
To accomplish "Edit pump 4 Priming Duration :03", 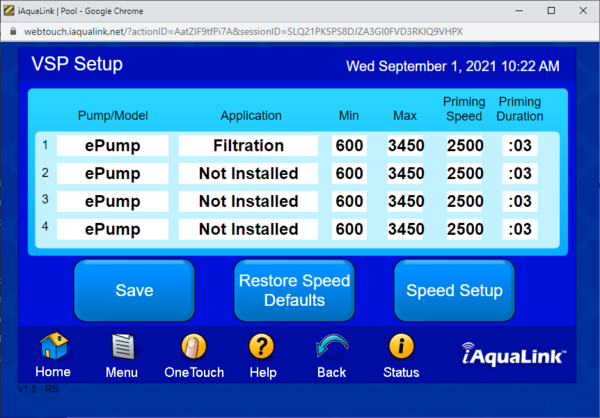I will tap(520, 229).
